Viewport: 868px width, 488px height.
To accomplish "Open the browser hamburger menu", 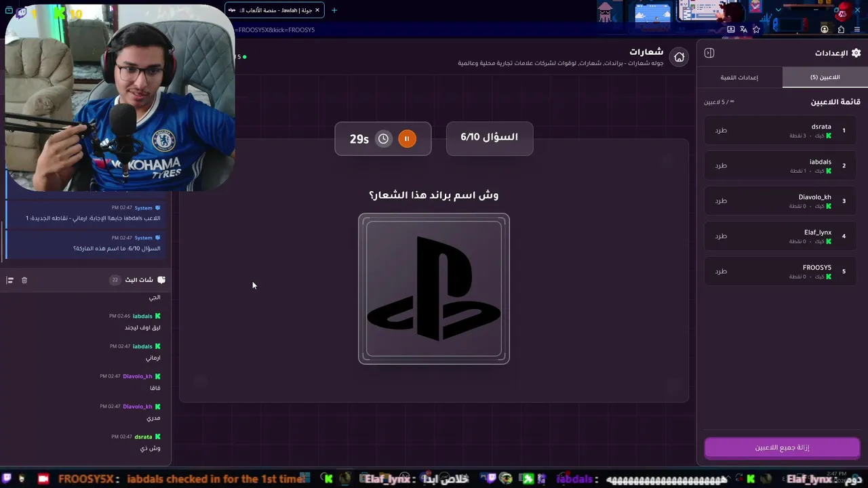I will pyautogui.click(x=857, y=30).
